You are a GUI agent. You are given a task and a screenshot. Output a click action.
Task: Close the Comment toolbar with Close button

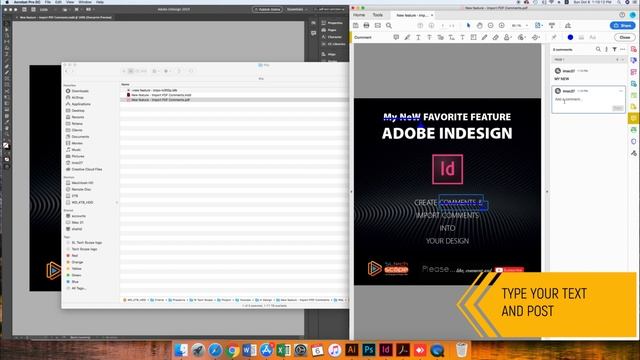pos(624,37)
